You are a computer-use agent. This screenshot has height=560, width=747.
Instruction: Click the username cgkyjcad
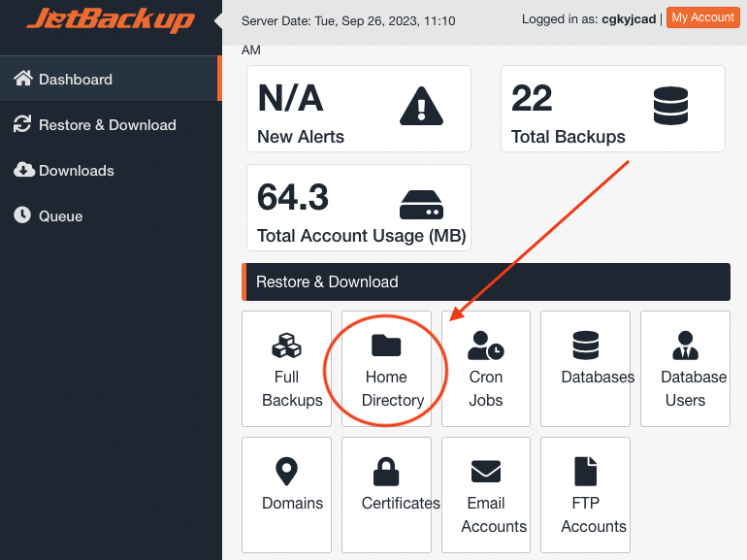click(x=629, y=19)
